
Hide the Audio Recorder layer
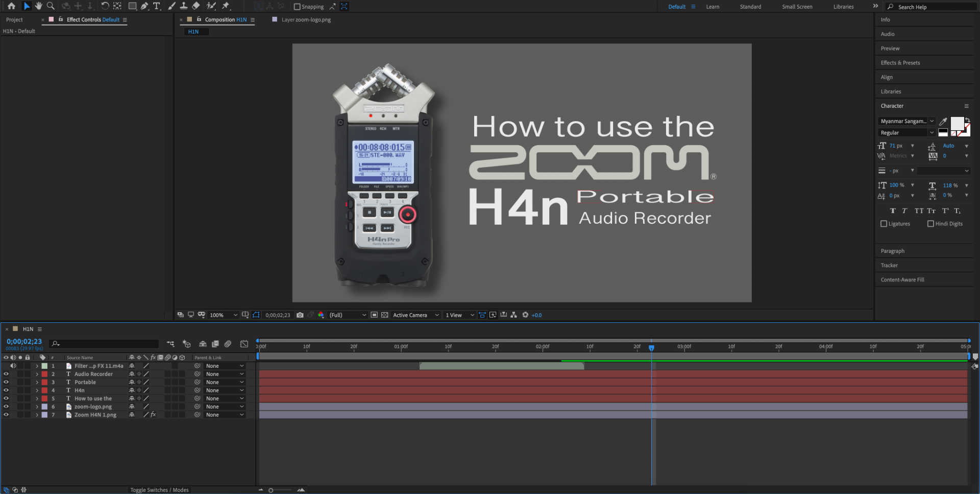point(6,374)
